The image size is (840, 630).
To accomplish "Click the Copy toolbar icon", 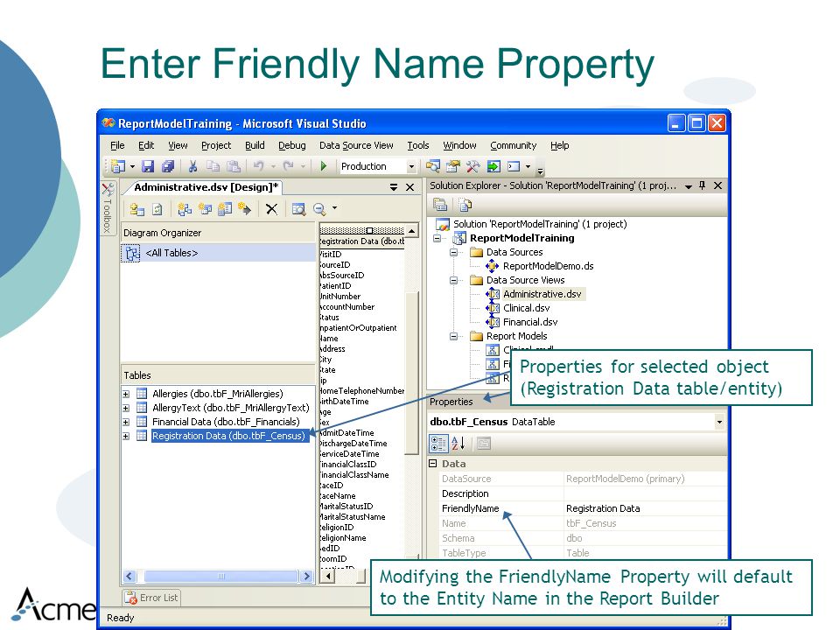I will coord(213,166).
